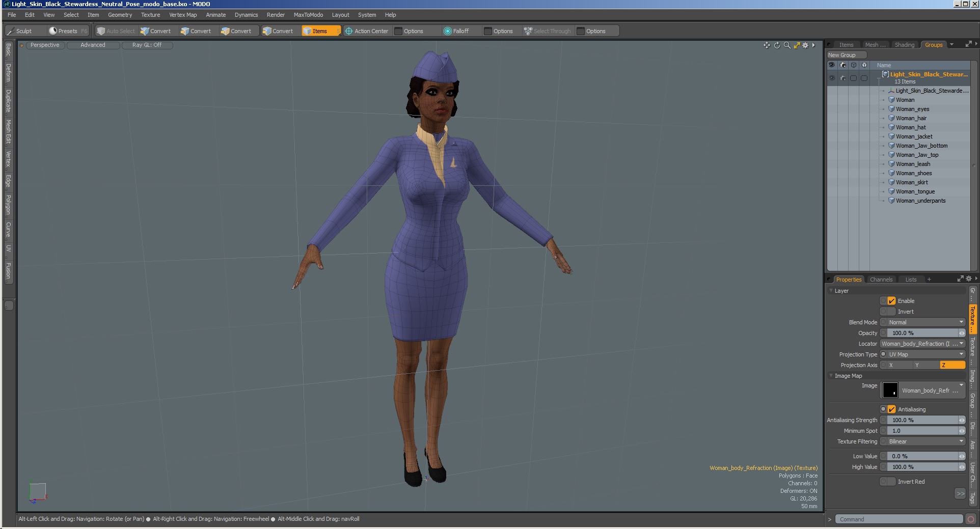The width and height of the screenshot is (980, 529).
Task: Click the locator axis icon in group list
Action: click(891, 91)
